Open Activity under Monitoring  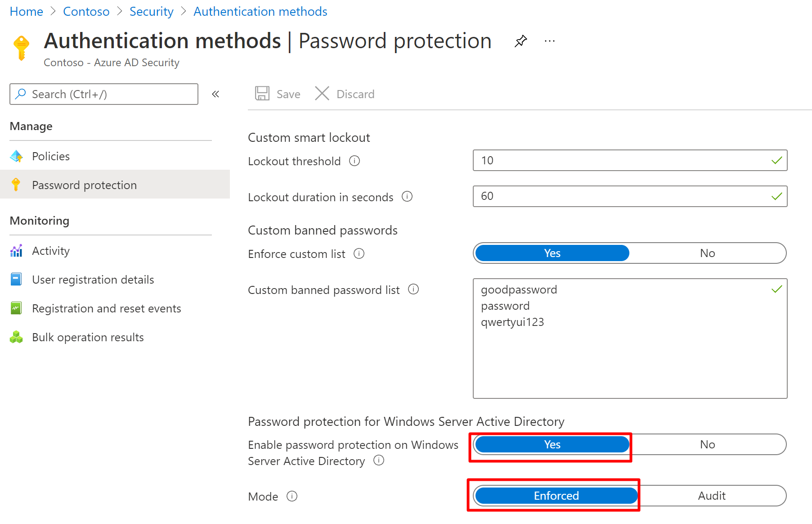[51, 251]
